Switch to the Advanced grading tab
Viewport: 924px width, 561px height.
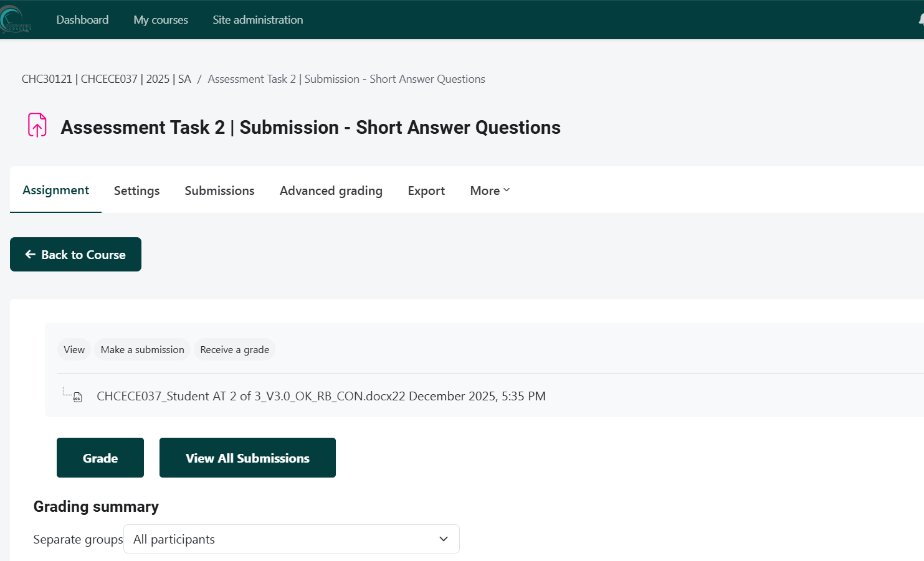[331, 191]
